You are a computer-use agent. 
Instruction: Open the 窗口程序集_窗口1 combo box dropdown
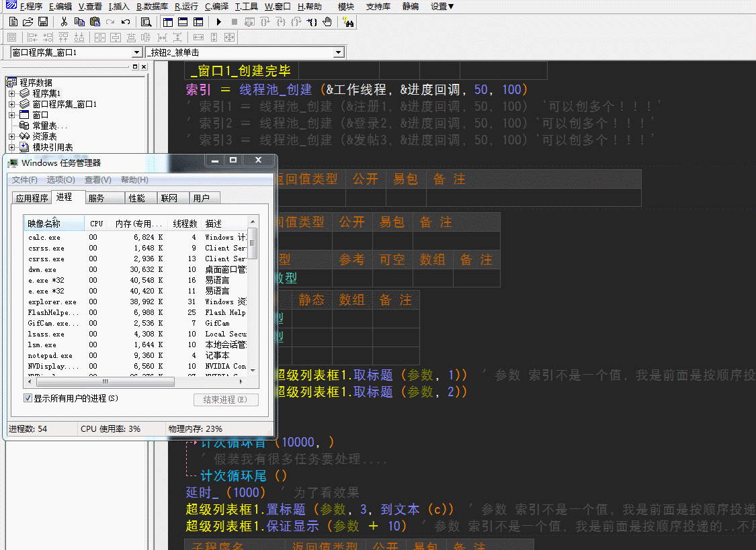click(x=137, y=52)
